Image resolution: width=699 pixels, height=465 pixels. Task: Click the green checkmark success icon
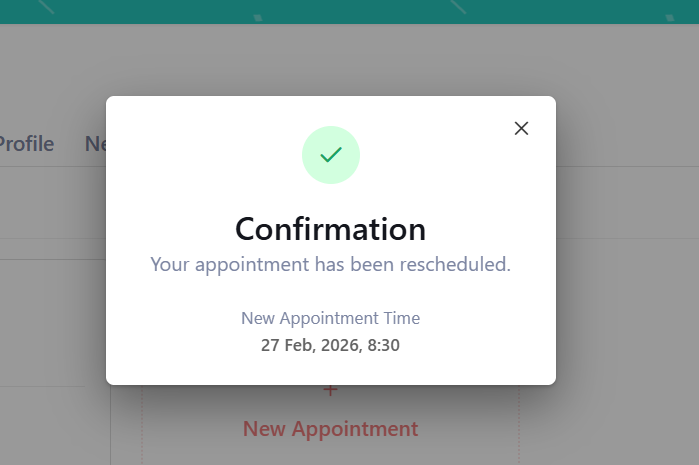click(x=331, y=155)
